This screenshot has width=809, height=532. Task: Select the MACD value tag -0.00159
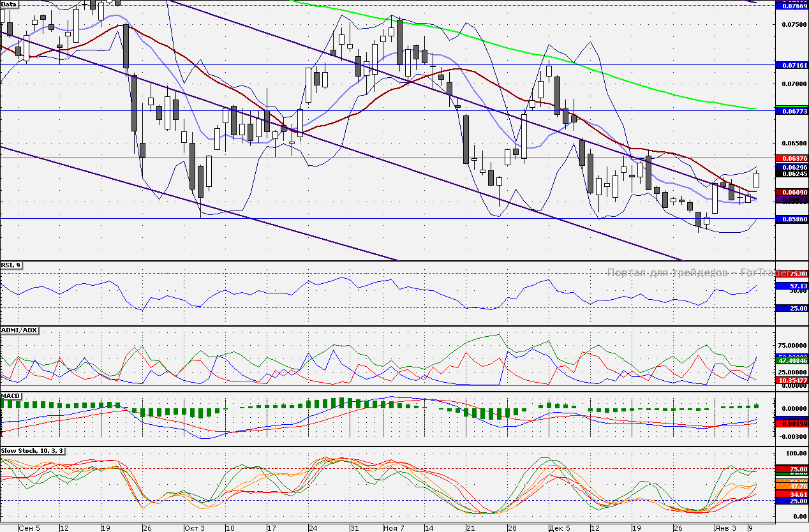[x=791, y=423]
